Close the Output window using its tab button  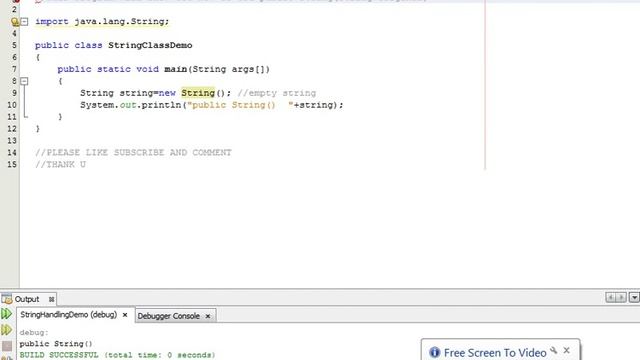pos(51,299)
